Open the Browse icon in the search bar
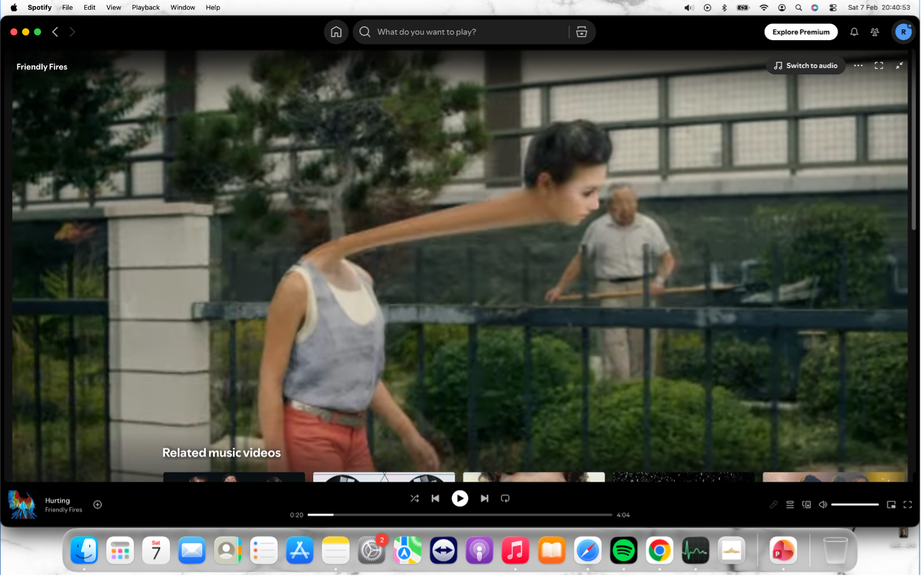Viewport: 924px width, 580px height. click(581, 32)
